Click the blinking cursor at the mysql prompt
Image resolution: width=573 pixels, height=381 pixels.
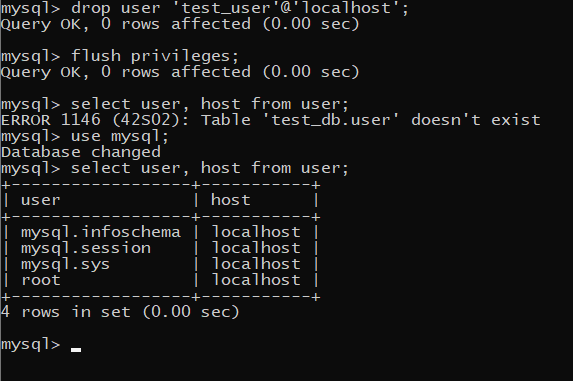(x=76, y=350)
